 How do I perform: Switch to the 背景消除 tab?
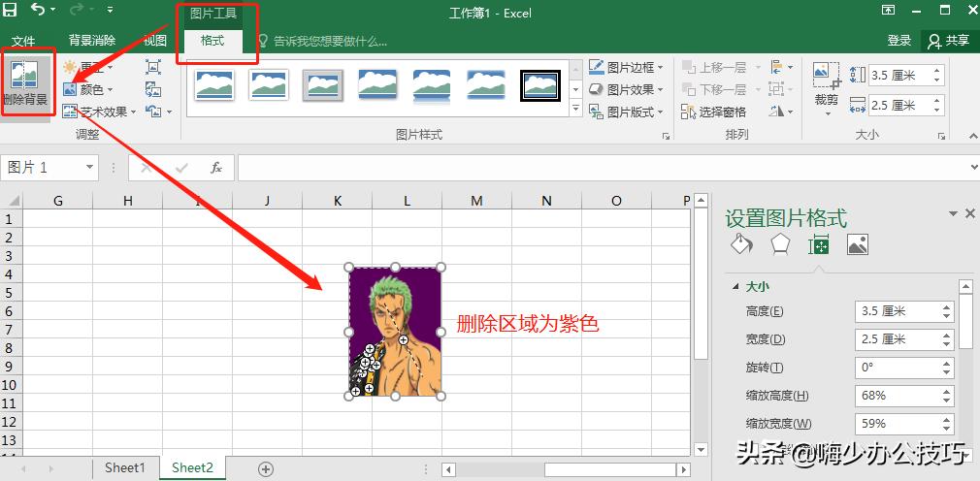[92, 42]
